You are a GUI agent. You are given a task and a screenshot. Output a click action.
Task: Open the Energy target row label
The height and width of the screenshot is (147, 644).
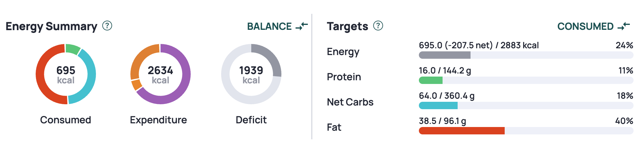(x=343, y=52)
